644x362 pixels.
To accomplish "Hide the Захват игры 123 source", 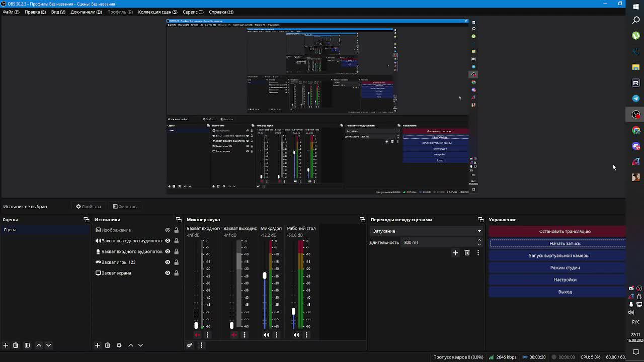I will point(168,262).
